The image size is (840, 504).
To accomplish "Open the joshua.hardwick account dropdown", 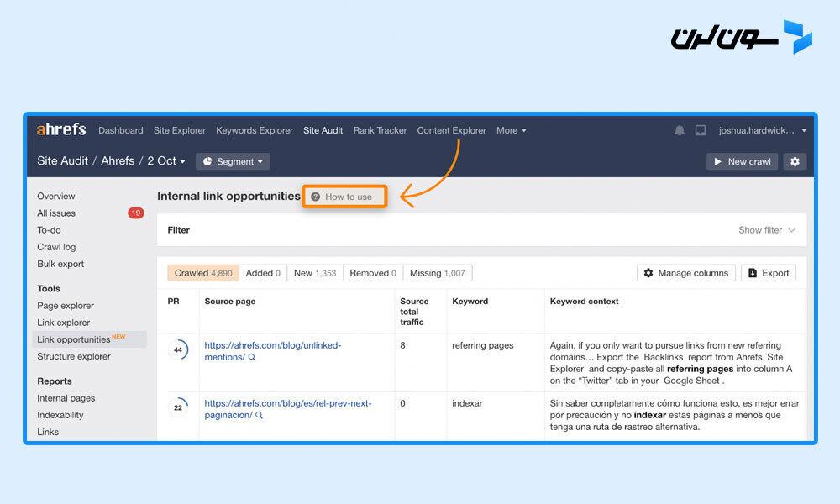I will click(x=763, y=130).
